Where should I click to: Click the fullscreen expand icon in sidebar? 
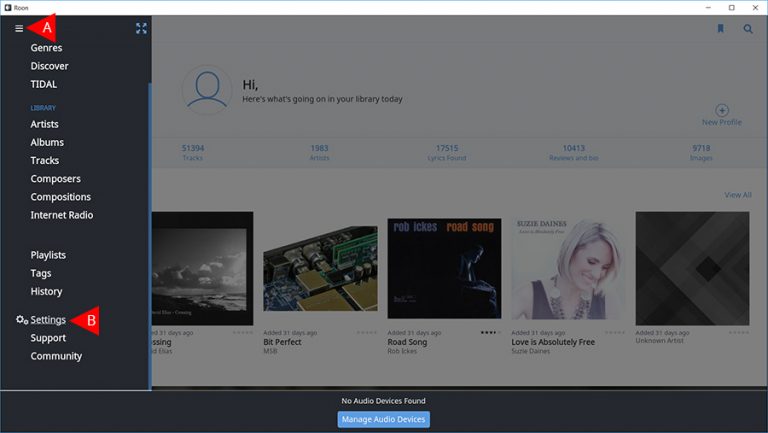[141, 28]
